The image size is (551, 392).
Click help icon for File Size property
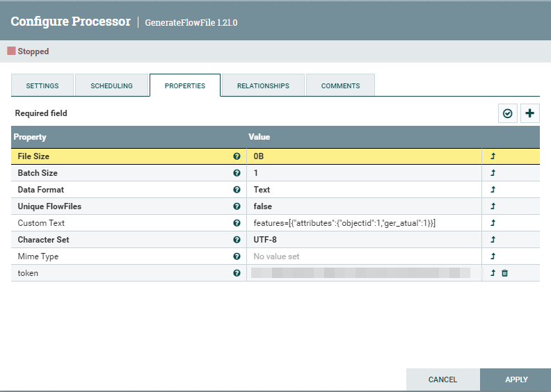point(237,156)
